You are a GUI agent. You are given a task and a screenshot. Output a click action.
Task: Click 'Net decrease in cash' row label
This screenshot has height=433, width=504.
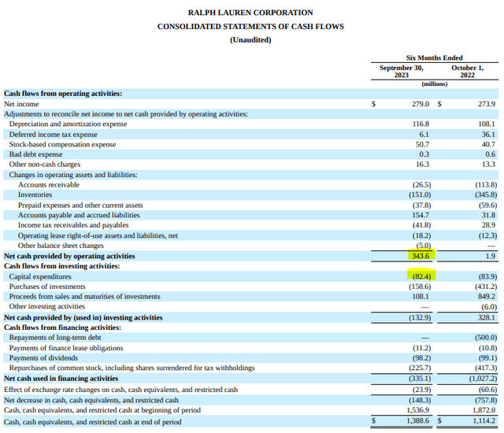click(91, 401)
